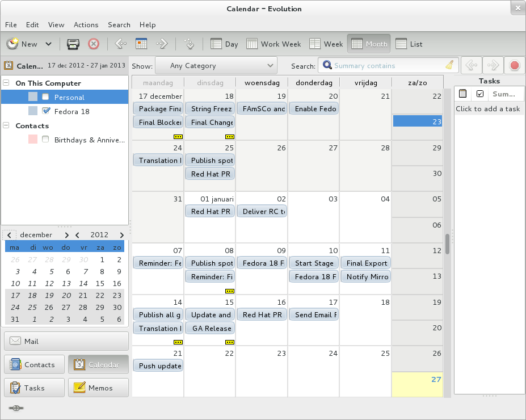
Task: Open the View menu
Action: pyautogui.click(x=56, y=25)
